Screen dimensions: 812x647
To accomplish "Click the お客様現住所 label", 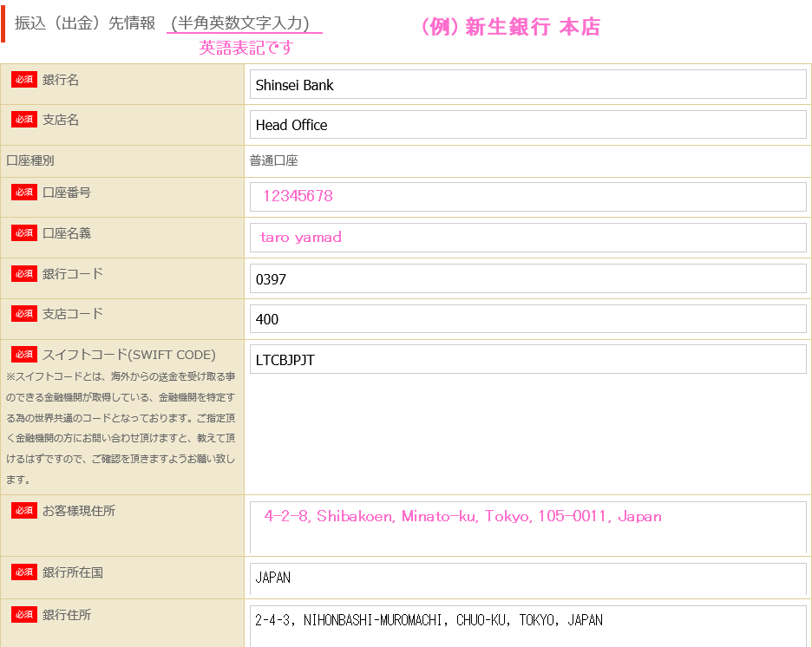I will (x=79, y=511).
